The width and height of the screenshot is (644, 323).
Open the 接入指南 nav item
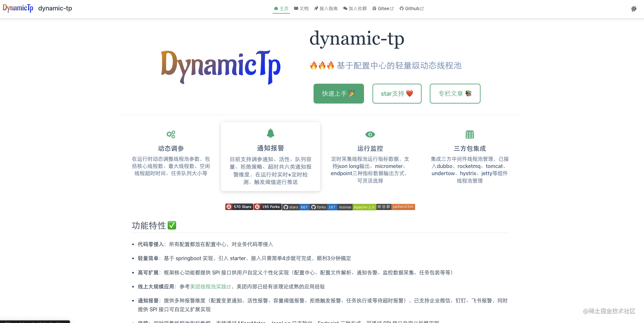[326, 8]
